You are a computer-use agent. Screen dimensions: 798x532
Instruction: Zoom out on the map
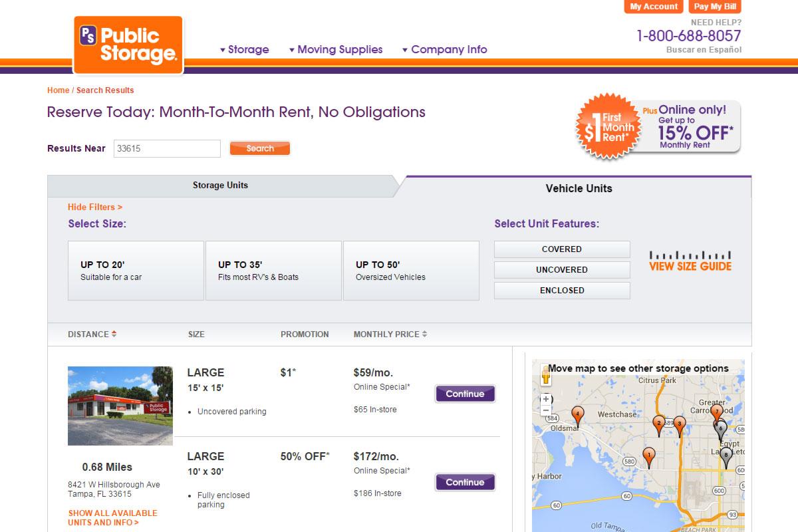pyautogui.click(x=546, y=410)
